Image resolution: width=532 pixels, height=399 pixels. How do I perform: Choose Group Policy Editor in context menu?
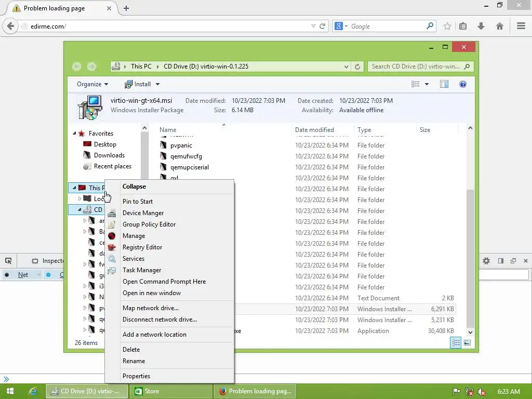click(149, 224)
